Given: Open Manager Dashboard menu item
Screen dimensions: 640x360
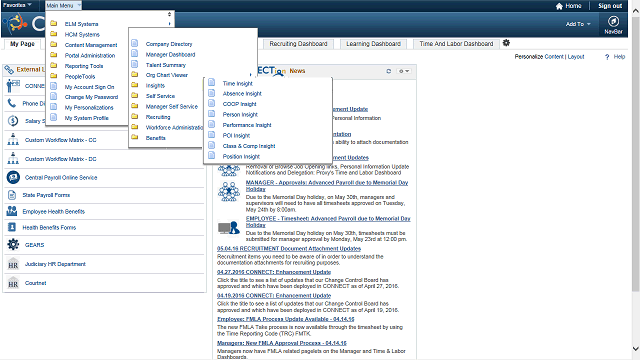Looking at the screenshot, I should 170,54.
